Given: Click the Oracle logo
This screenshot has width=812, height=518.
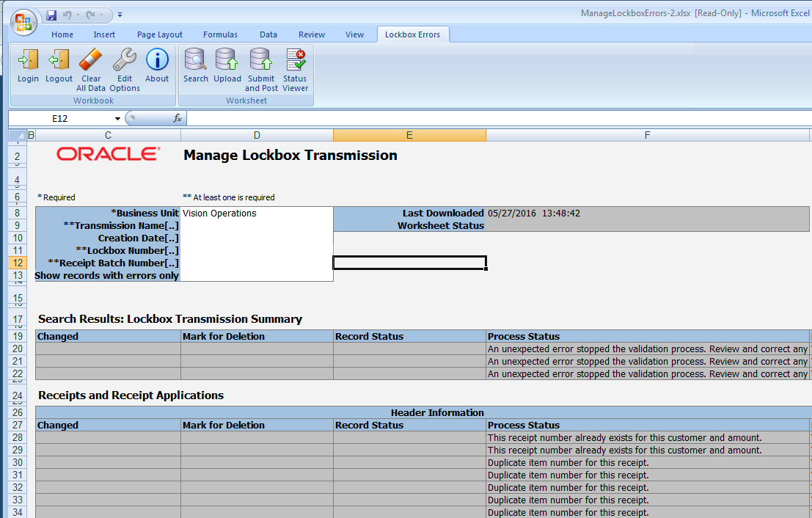Looking at the screenshot, I should point(109,154).
